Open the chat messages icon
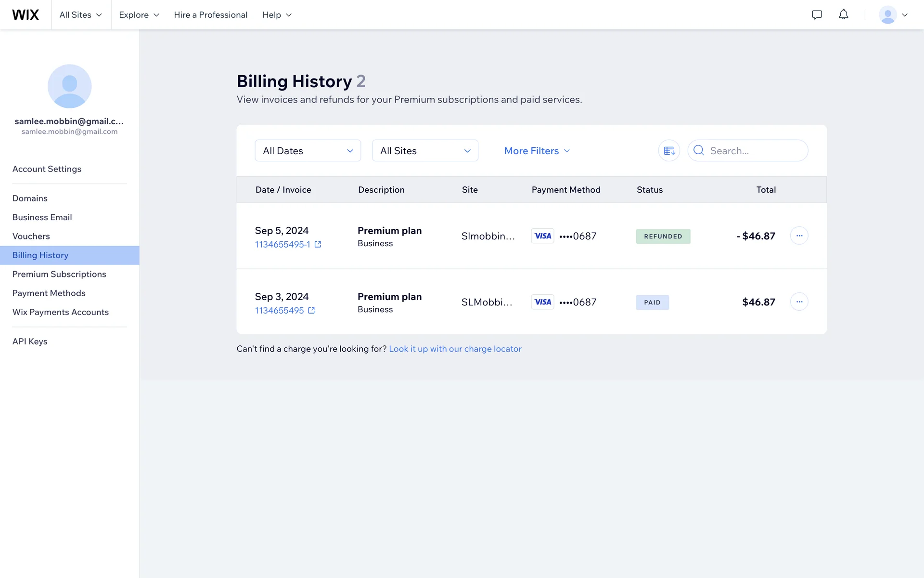The width and height of the screenshot is (924, 578). click(x=817, y=15)
